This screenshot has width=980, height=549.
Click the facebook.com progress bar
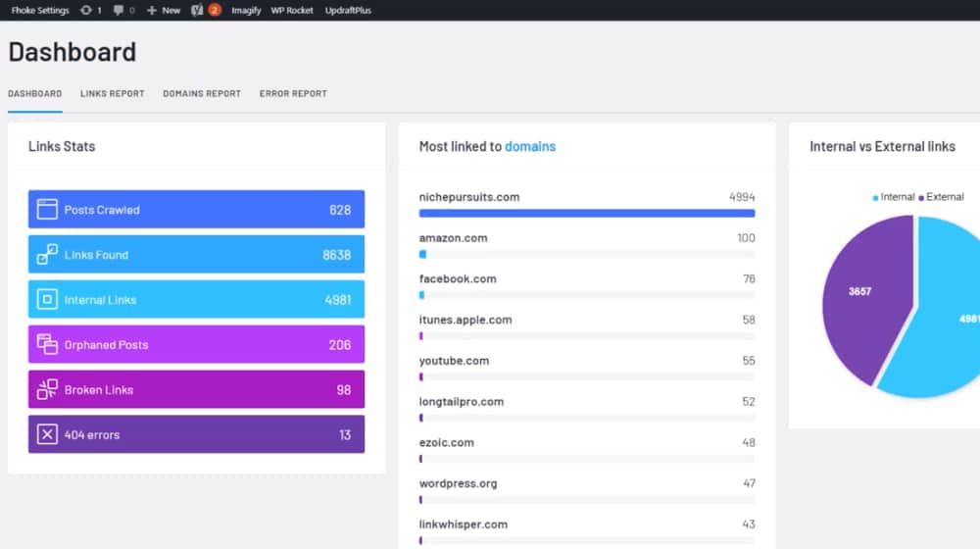tap(587, 295)
